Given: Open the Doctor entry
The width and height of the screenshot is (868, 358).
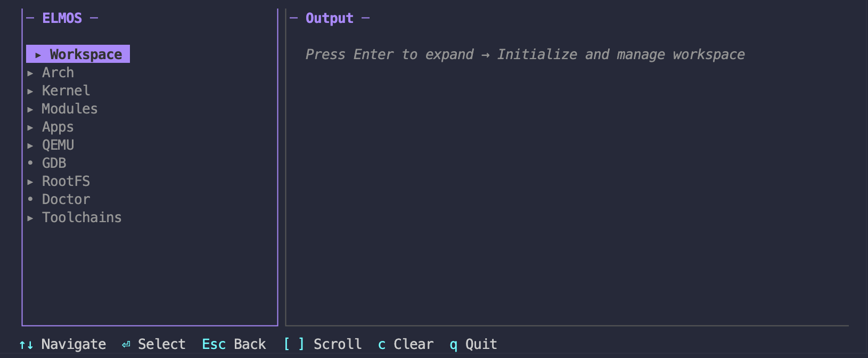Looking at the screenshot, I should 66,199.
